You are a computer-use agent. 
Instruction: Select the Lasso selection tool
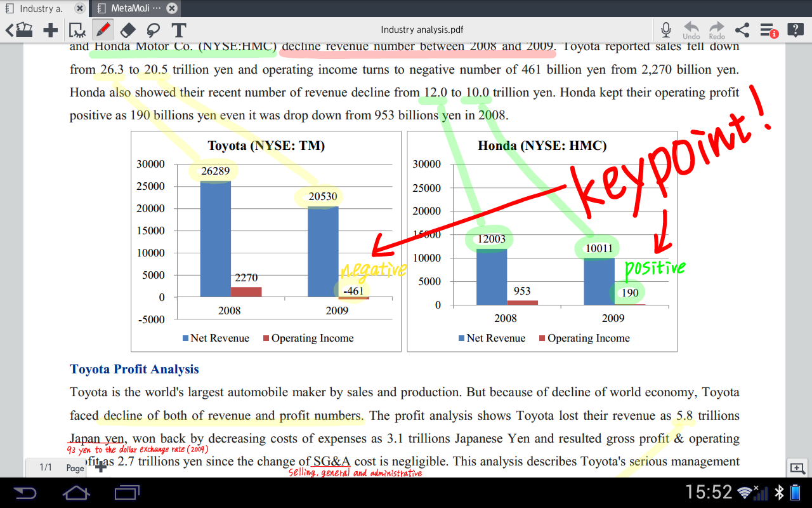point(153,30)
